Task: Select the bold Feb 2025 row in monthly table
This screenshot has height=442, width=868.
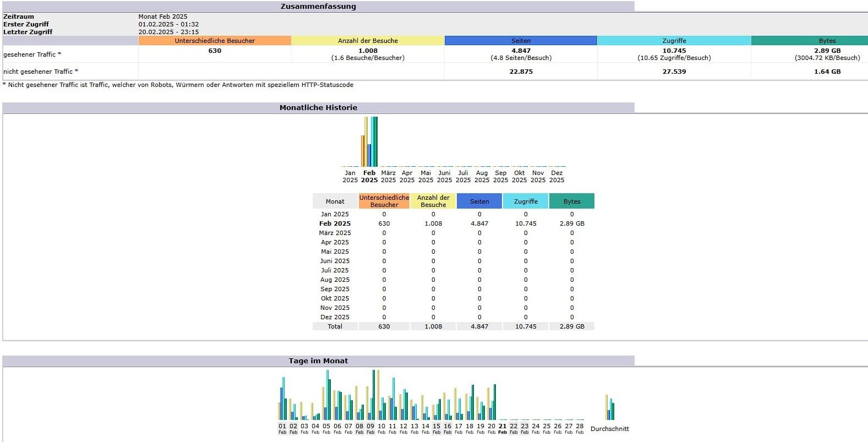Action: coord(335,223)
